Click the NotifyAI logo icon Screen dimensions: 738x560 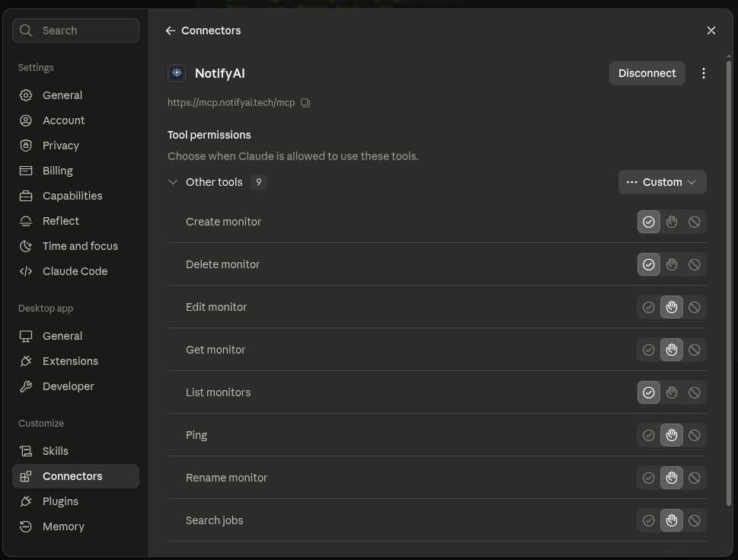pos(177,73)
